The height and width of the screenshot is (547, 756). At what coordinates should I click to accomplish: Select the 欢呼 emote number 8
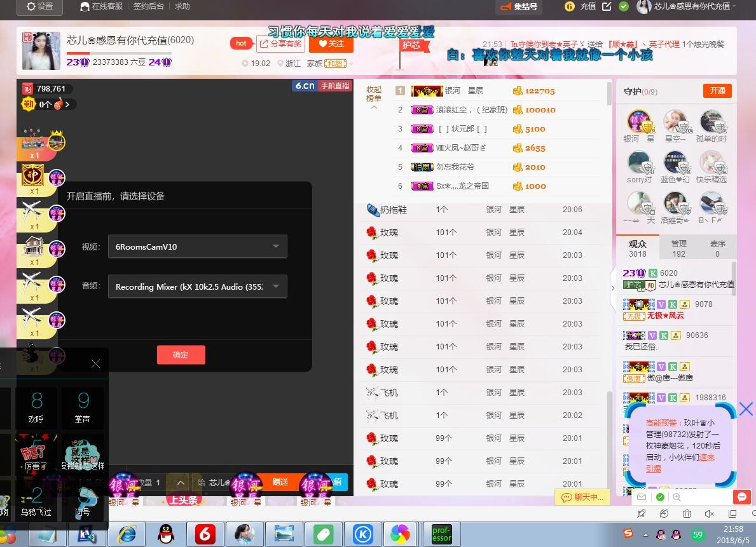click(x=36, y=408)
